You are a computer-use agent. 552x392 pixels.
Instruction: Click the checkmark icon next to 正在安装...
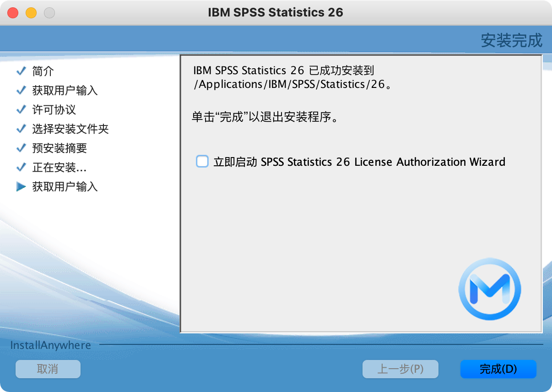coord(21,167)
